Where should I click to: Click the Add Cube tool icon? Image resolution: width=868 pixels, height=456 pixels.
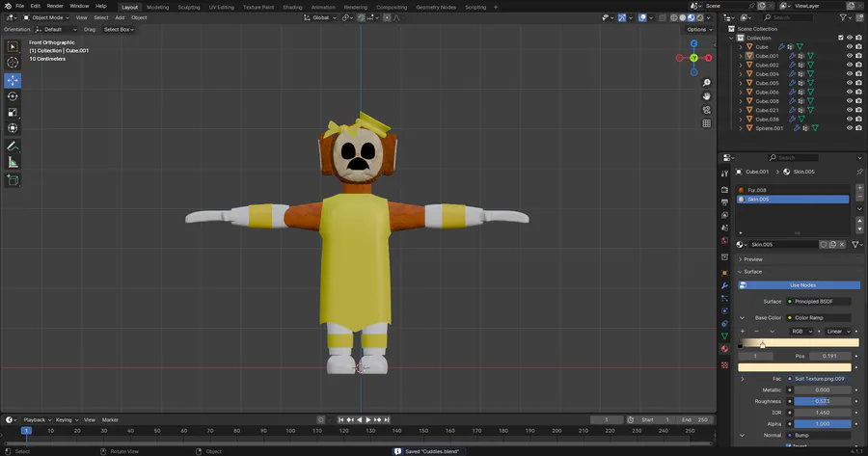(13, 180)
